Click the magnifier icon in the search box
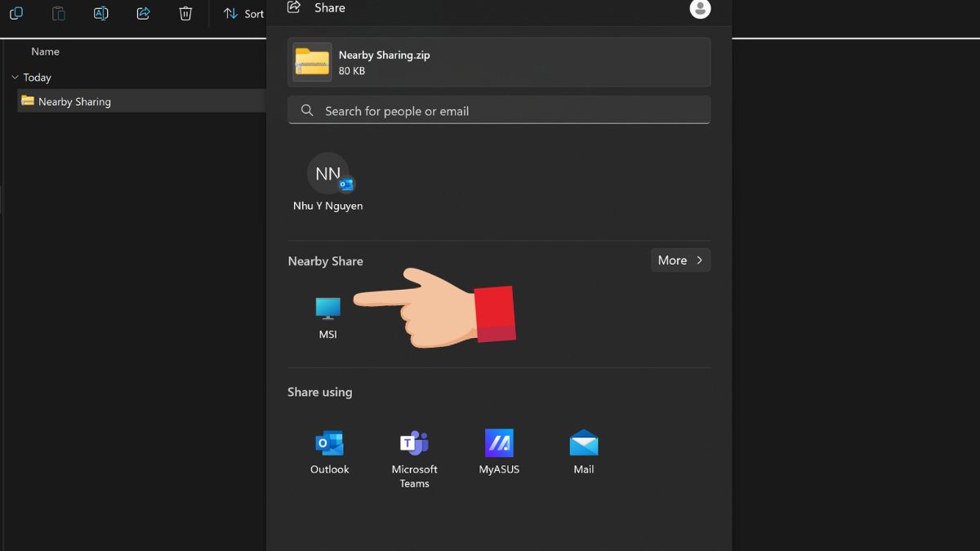This screenshot has height=551, width=980. coord(307,110)
